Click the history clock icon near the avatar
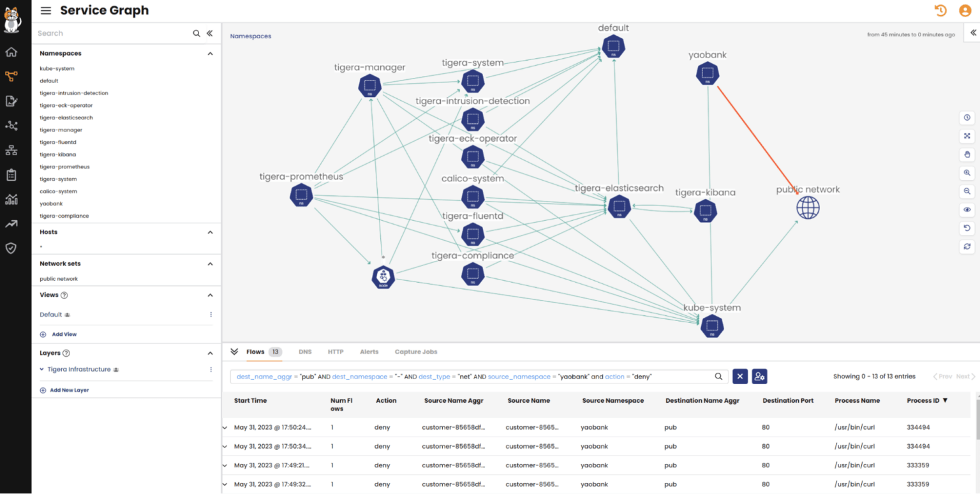 [x=940, y=10]
